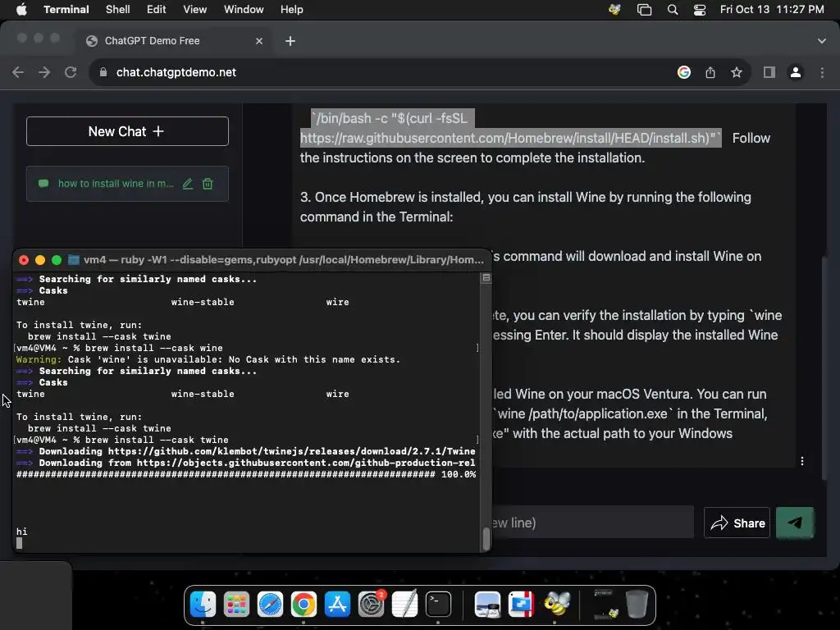Click the 100.0% download progress bar

click(246, 474)
